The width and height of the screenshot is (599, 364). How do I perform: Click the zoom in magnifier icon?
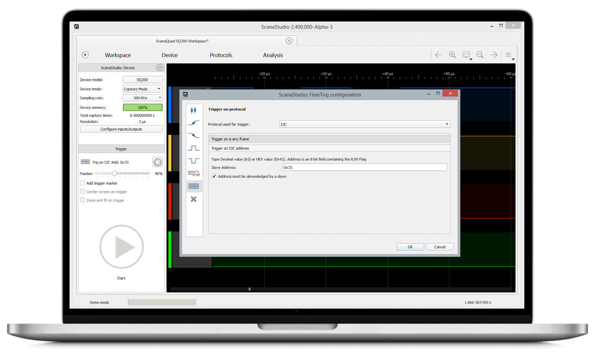pos(452,55)
